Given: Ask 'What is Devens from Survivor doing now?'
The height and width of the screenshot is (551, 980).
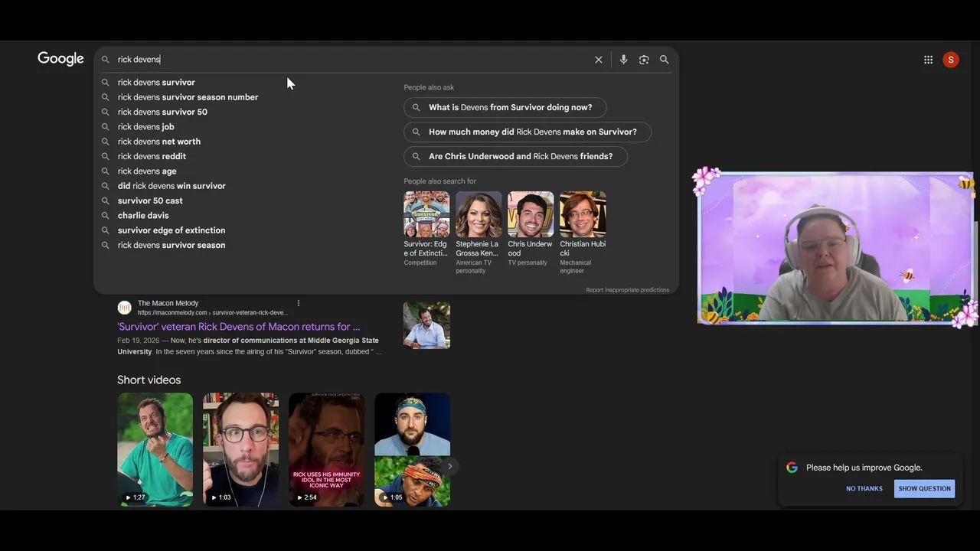Looking at the screenshot, I should (505, 108).
